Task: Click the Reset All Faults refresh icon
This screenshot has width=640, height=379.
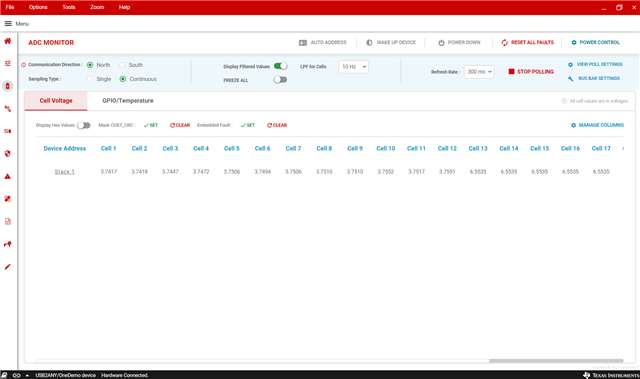Action: (504, 42)
